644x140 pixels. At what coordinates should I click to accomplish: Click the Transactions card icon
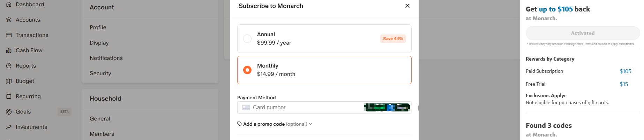[x=9, y=35]
